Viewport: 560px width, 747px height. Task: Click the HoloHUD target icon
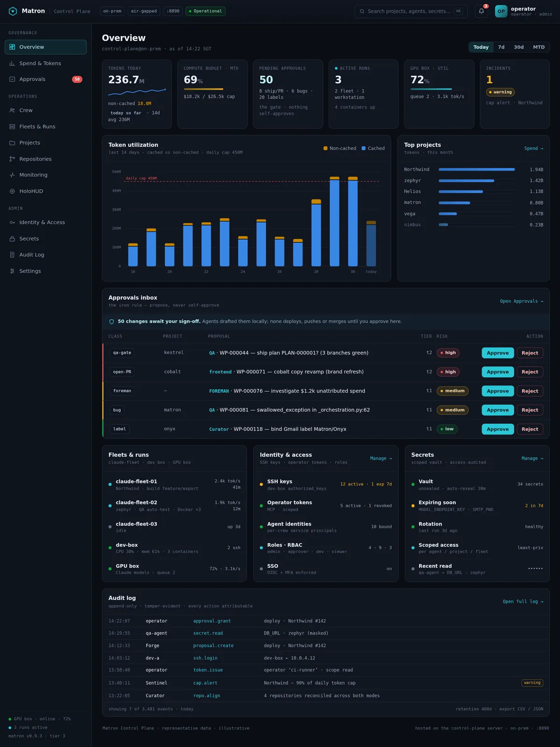(12, 191)
